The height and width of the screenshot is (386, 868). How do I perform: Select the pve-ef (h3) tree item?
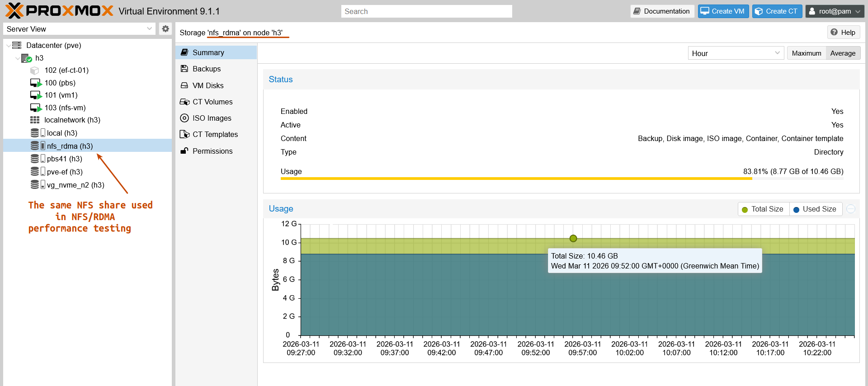click(x=88, y=171)
